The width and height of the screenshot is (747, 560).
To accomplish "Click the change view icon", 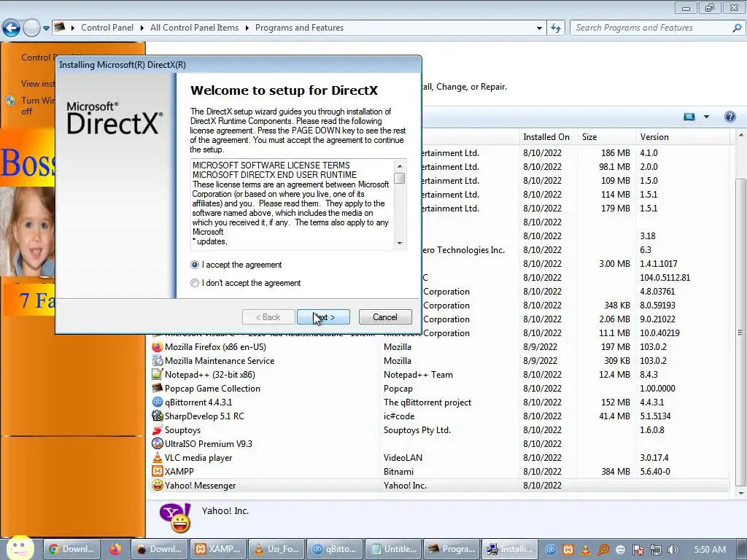I will (x=689, y=117).
